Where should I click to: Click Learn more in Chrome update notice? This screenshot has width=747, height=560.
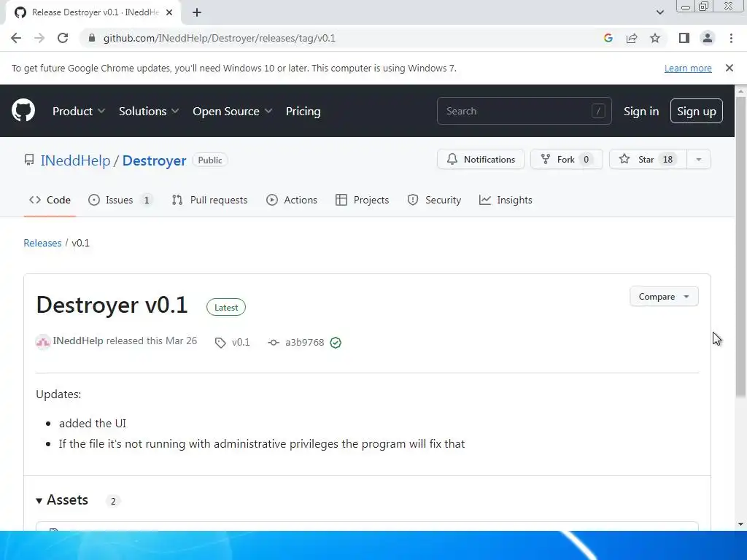coord(688,68)
